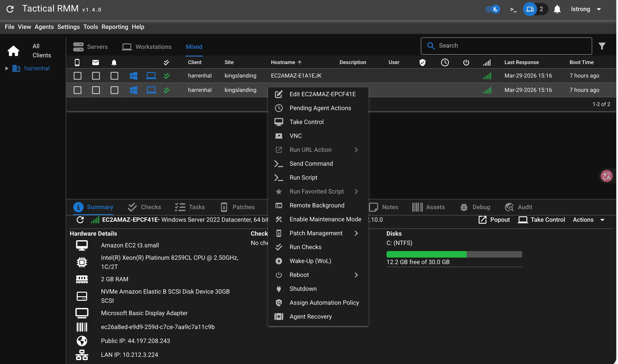Image resolution: width=618 pixels, height=364 pixels.
Task: Open the web terminal icon in header
Action: 513,9
